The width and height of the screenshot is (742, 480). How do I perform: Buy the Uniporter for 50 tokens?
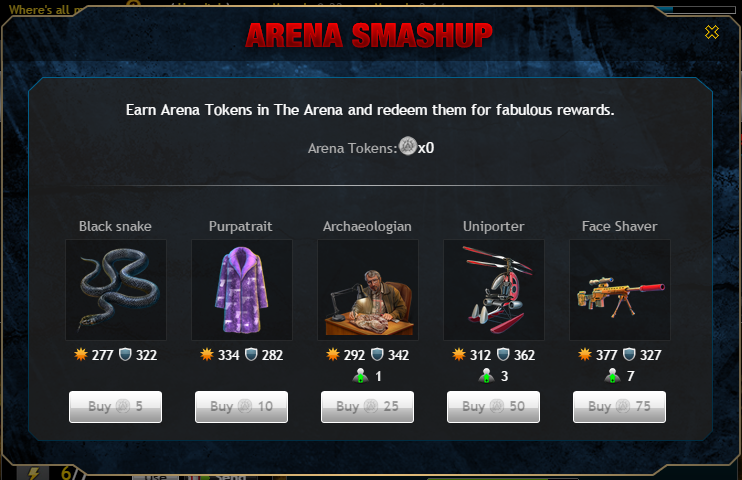tap(493, 407)
